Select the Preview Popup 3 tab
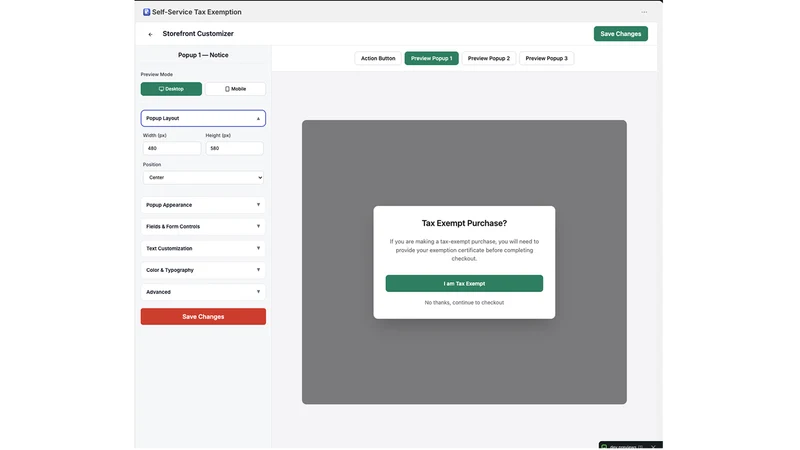800x450 pixels. pos(546,58)
